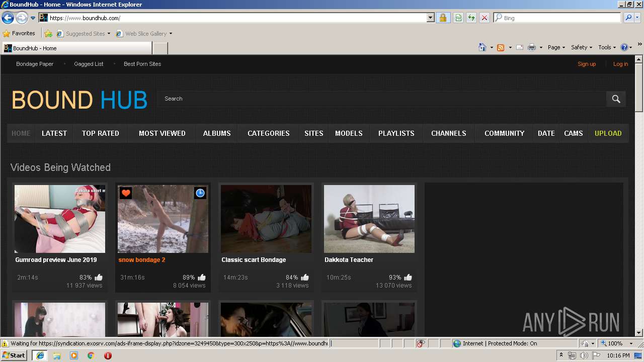
Task: Click the BOUND HUB site logo
Action: (79, 100)
